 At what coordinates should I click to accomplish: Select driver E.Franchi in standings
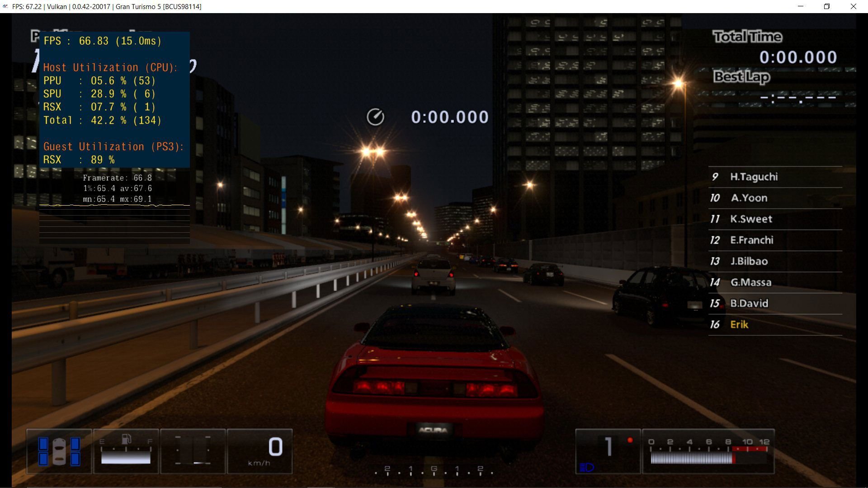(x=752, y=240)
